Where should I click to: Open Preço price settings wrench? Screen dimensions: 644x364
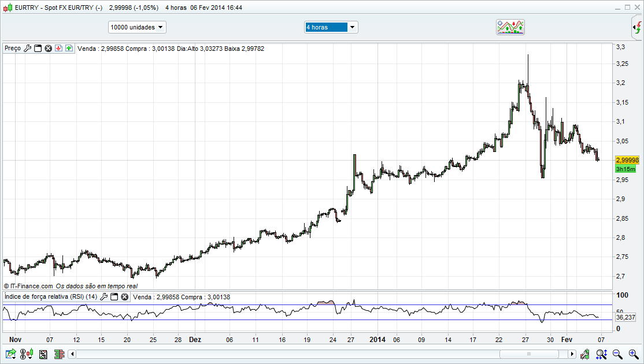click(27, 49)
